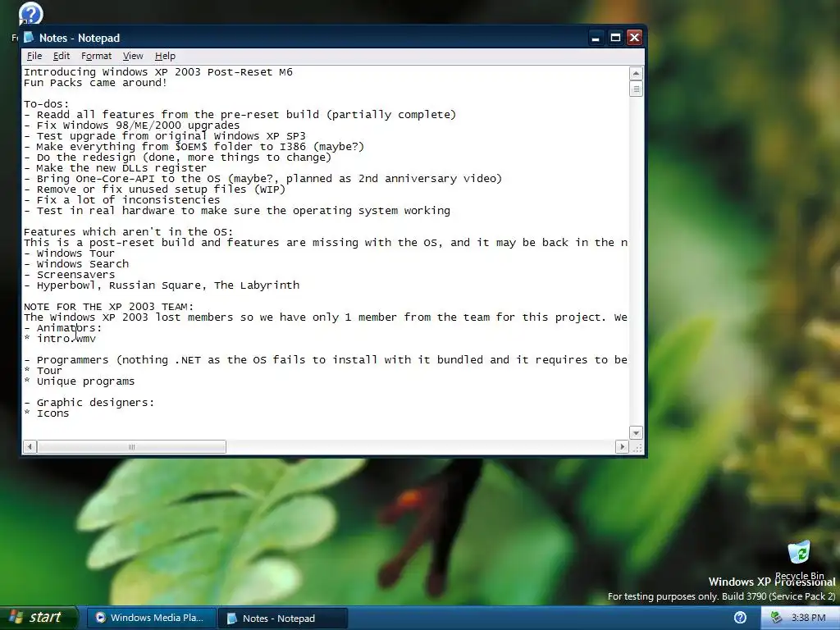Click the line 'Hyperbowl, Russian Square, The Labyrinth'
This screenshot has width=840, height=630.
tap(162, 285)
